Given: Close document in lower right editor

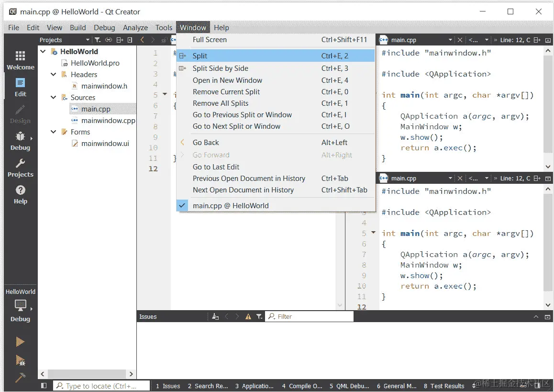Looking at the screenshot, I should coord(460,179).
